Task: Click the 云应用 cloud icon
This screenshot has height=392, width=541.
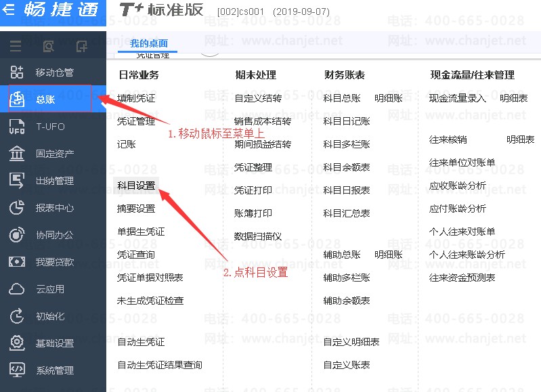Action: (16, 289)
